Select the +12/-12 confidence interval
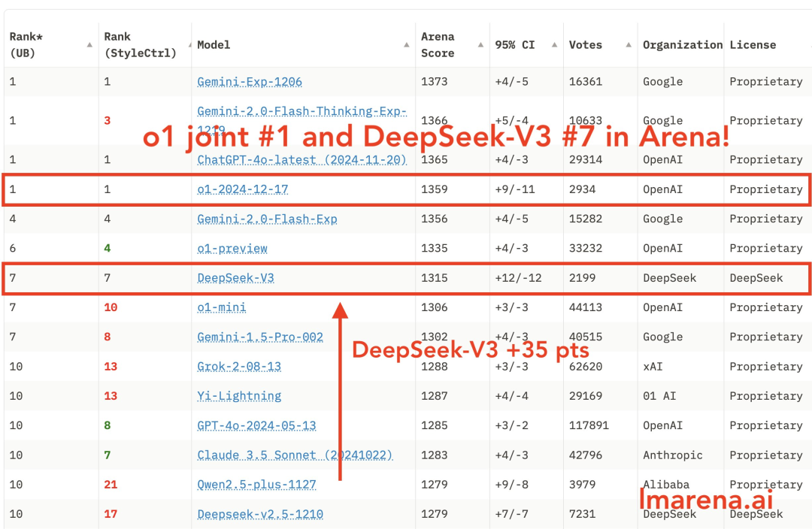Viewport: 812px width, 529px height. point(518,278)
